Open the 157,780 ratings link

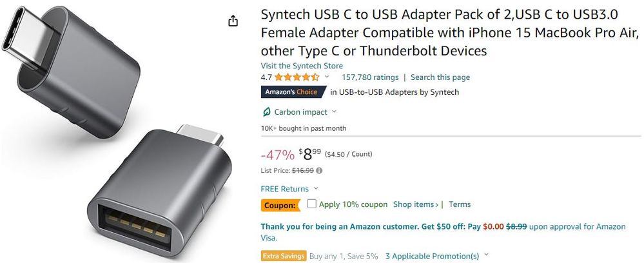(369, 77)
